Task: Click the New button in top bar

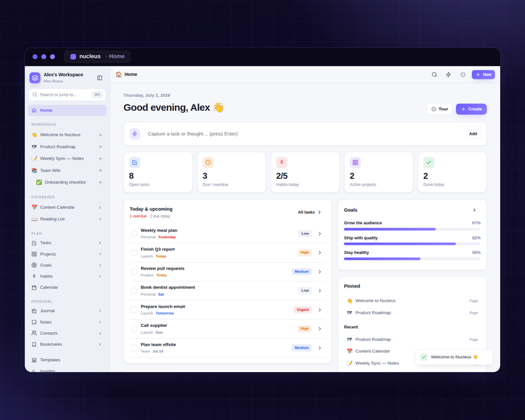Action: pos(483,75)
